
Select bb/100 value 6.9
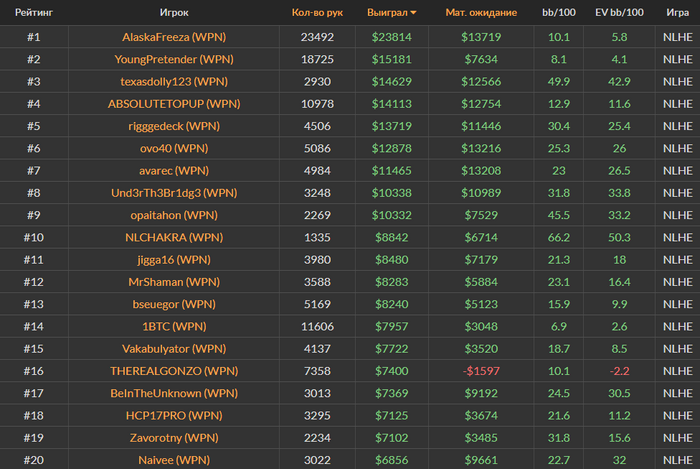click(x=558, y=327)
